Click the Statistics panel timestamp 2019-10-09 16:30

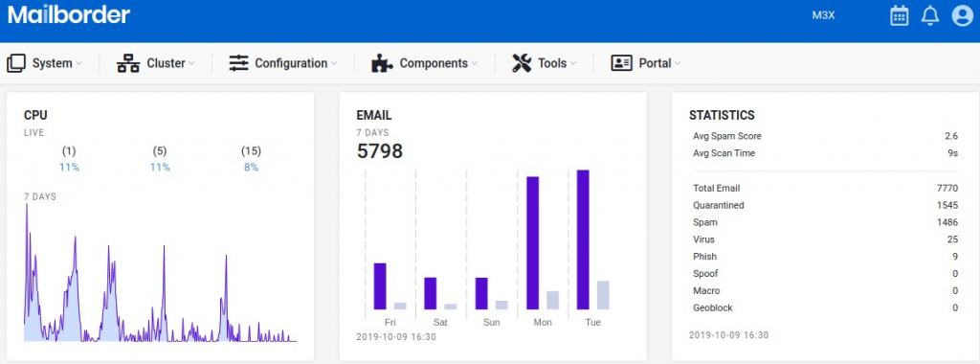click(728, 334)
